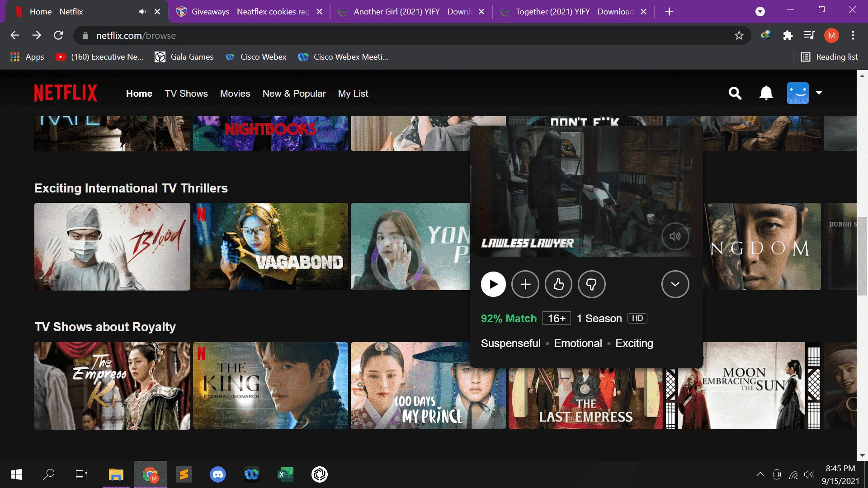Open Movies section
The width and height of the screenshot is (868, 488).
tap(235, 94)
